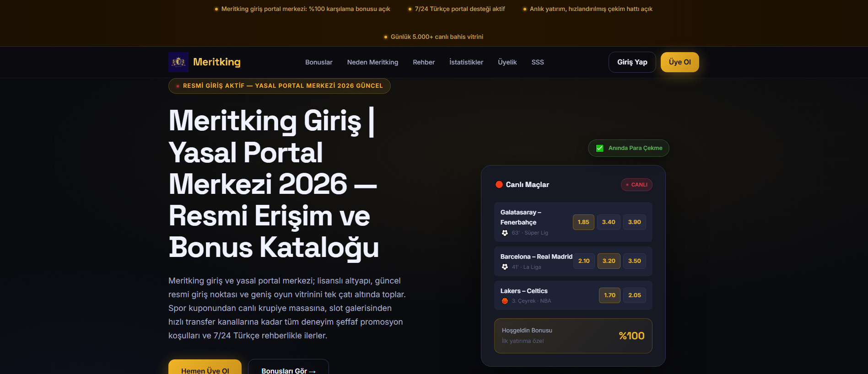Choose odds 2.05 for Lakers – Celtics
This screenshot has width=868, height=374.
[x=635, y=295]
